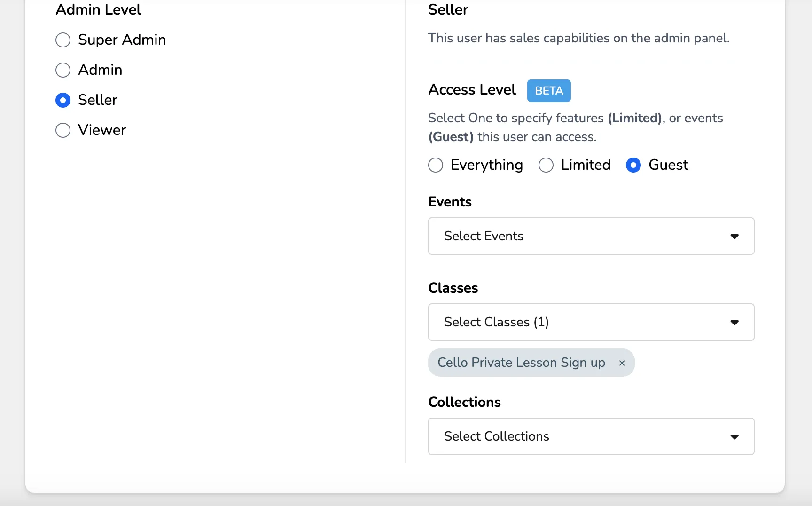Screen dimensions: 812x506
Task: Click the Classes dropdown arrow icon
Action: 734,323
